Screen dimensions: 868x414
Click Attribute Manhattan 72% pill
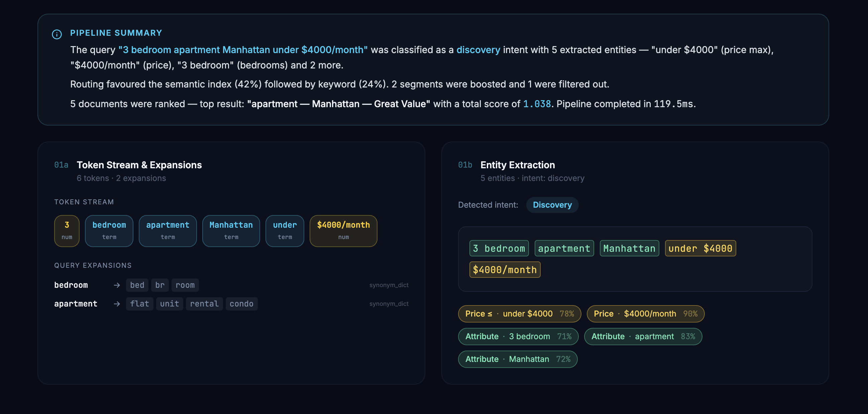pos(517,359)
